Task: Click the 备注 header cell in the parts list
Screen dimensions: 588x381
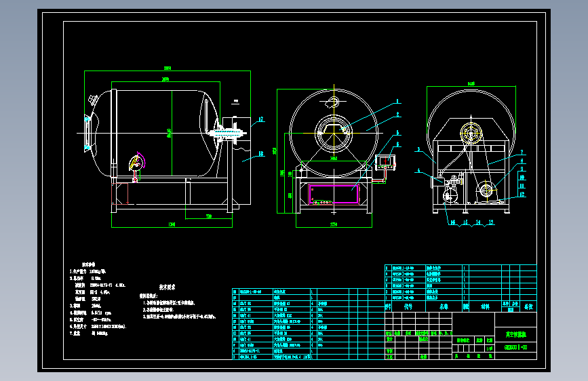Action: (528, 306)
